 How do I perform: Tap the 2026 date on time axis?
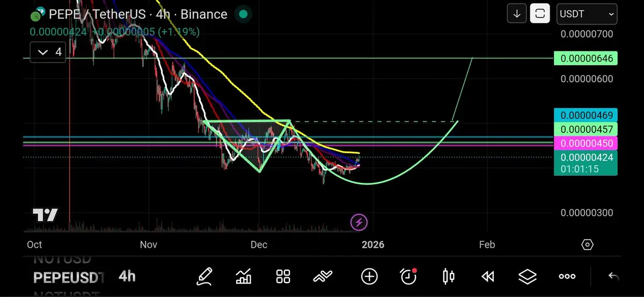[373, 244]
